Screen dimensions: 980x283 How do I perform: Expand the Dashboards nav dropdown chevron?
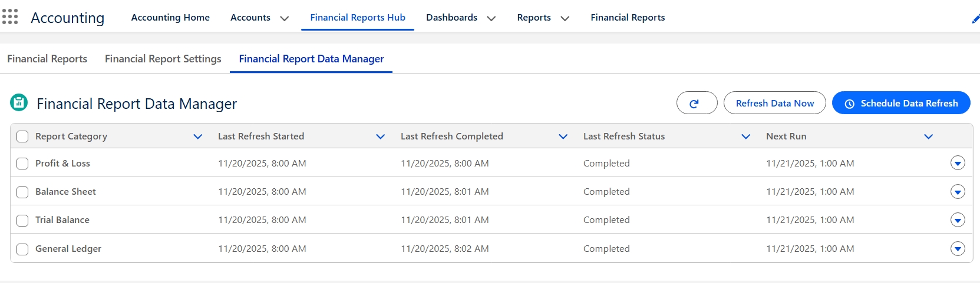click(491, 18)
